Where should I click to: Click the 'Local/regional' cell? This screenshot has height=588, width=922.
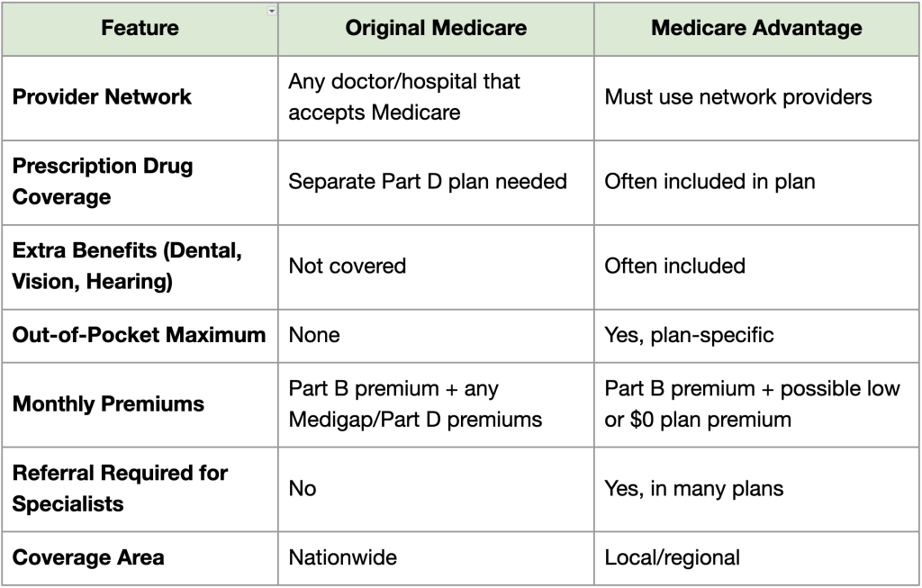coord(672,557)
